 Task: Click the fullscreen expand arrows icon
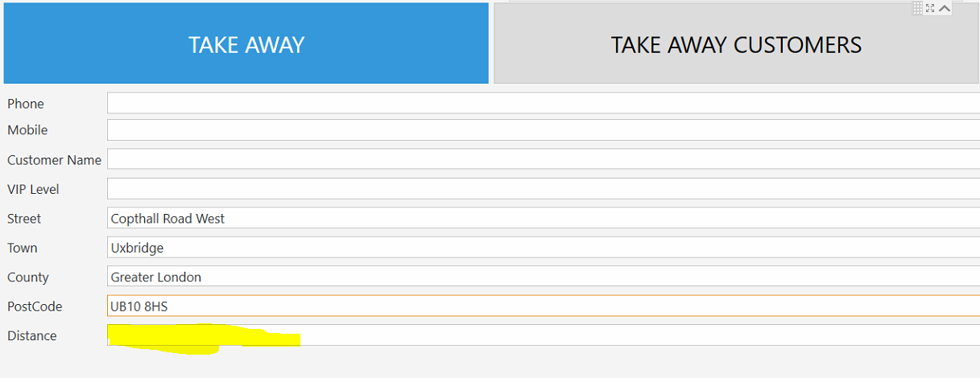[930, 8]
